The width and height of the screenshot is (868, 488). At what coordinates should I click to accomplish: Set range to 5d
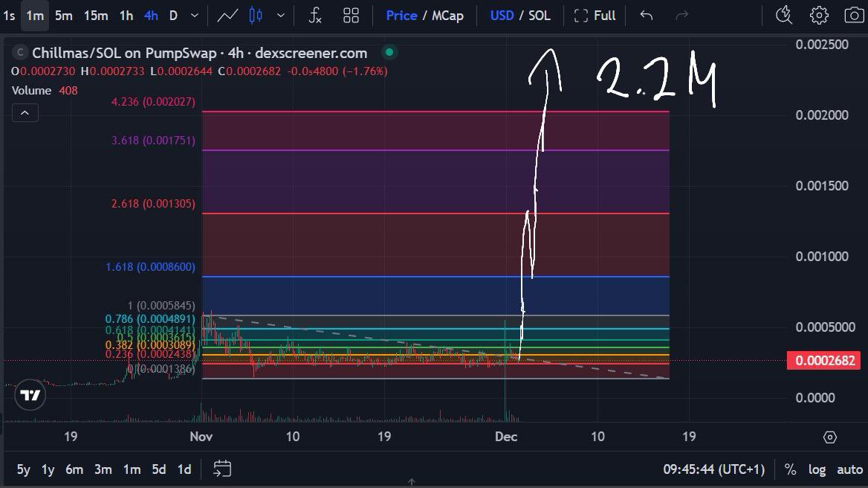click(159, 469)
